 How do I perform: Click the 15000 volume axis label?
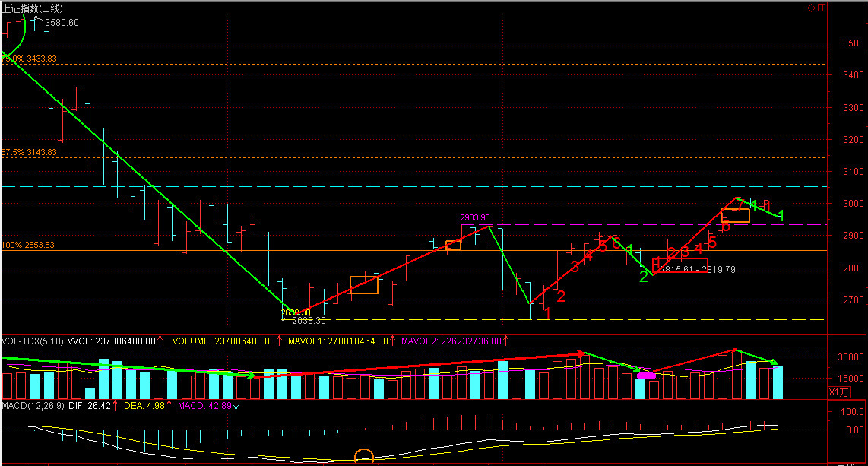pos(851,379)
